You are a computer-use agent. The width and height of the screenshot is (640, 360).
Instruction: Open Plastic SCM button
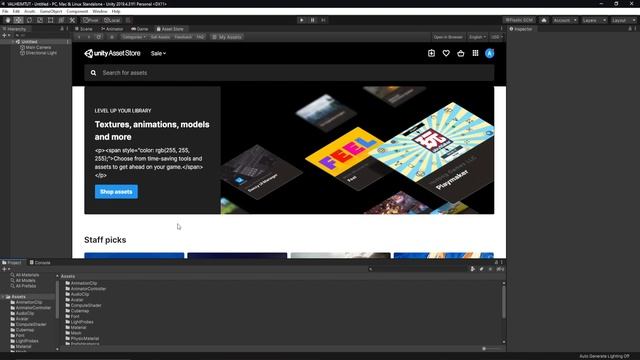click(519, 20)
